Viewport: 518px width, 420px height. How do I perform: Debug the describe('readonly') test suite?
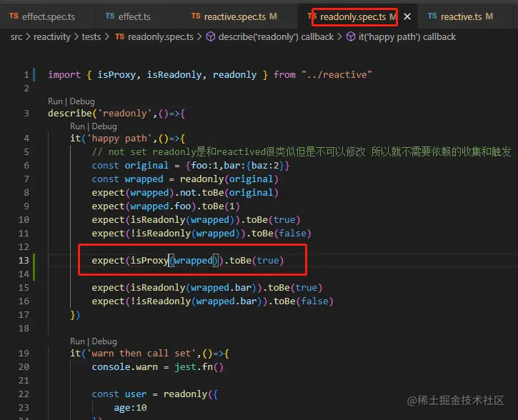coord(82,101)
